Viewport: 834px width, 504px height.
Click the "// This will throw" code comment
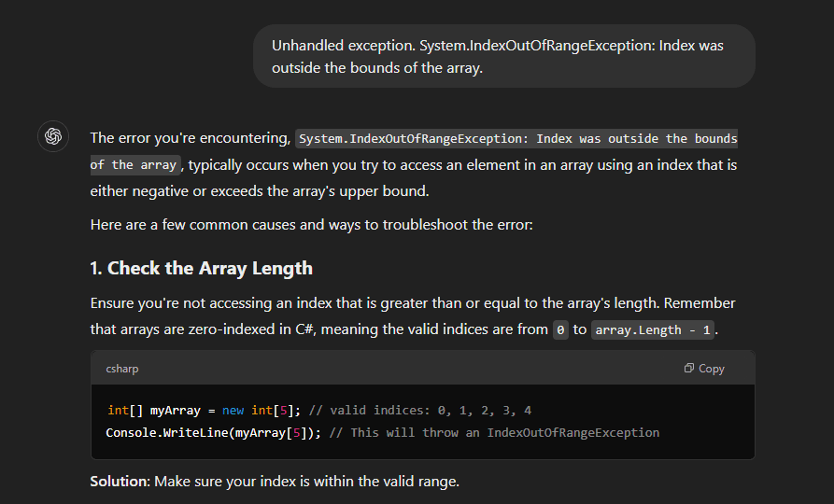click(x=494, y=433)
